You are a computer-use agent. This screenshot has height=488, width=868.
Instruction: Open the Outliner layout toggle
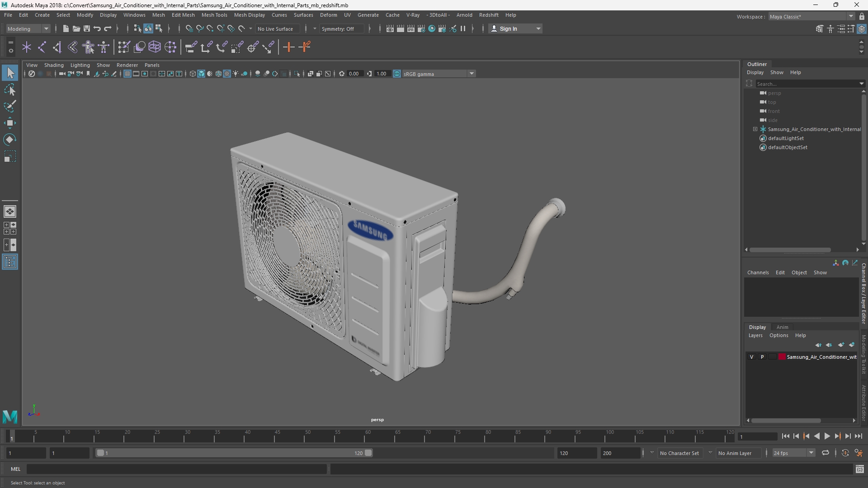pyautogui.click(x=10, y=262)
